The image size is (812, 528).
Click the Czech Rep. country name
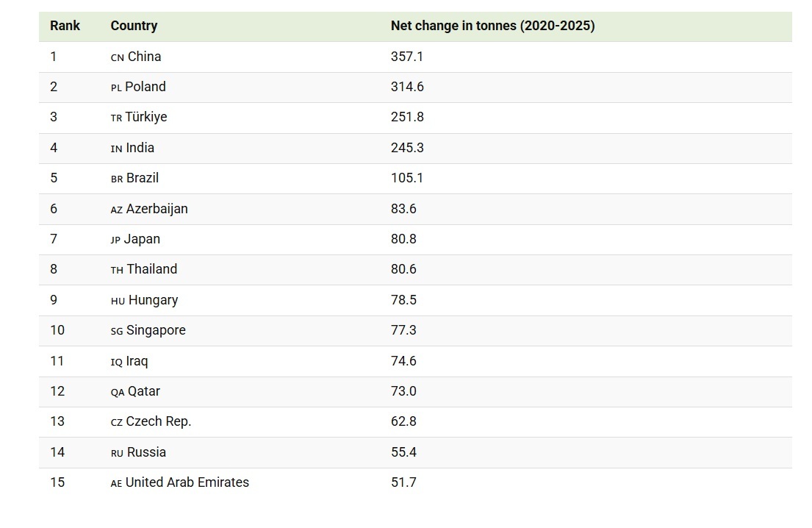(x=159, y=421)
